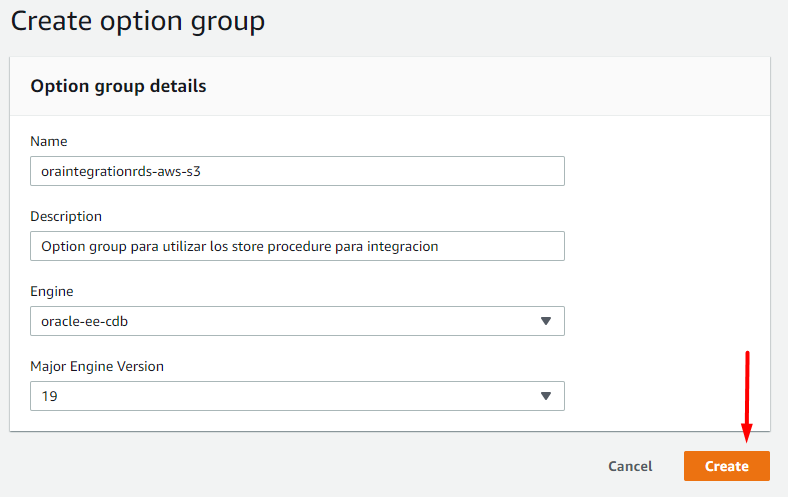Open the Engine dropdown arrow

pos(546,321)
